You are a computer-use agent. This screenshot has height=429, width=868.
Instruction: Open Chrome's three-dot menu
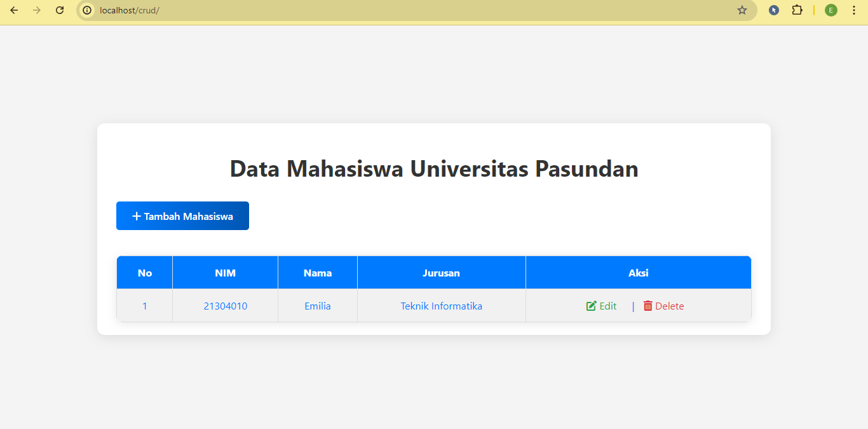tap(853, 10)
